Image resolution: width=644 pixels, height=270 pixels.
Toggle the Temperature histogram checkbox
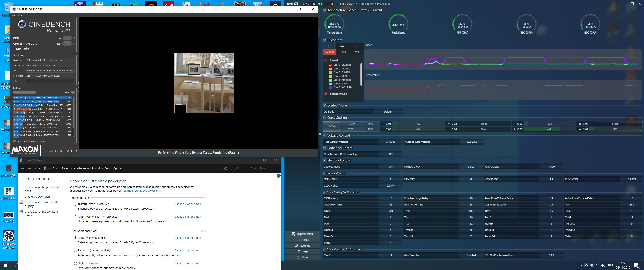(326, 94)
